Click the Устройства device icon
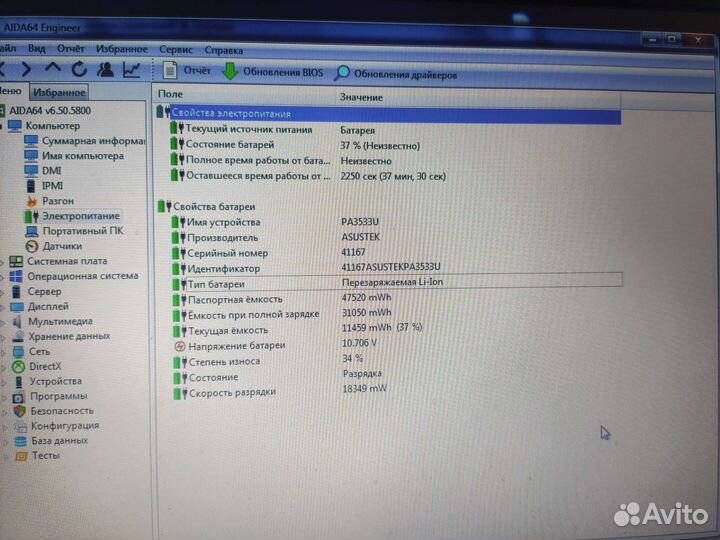The image size is (720, 540). coord(19,382)
